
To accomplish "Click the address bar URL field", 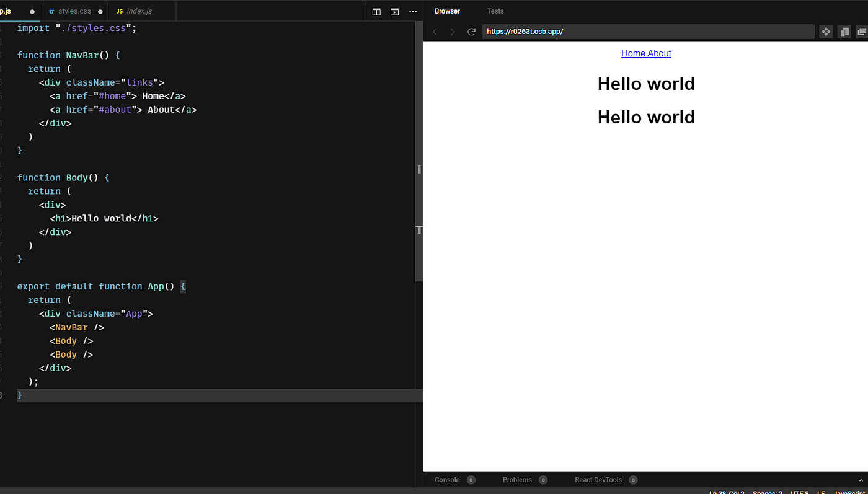I will click(648, 31).
